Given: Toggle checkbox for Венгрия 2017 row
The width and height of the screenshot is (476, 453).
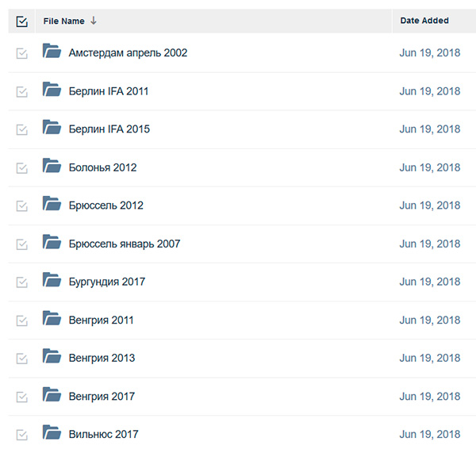Looking at the screenshot, I should tap(22, 396).
